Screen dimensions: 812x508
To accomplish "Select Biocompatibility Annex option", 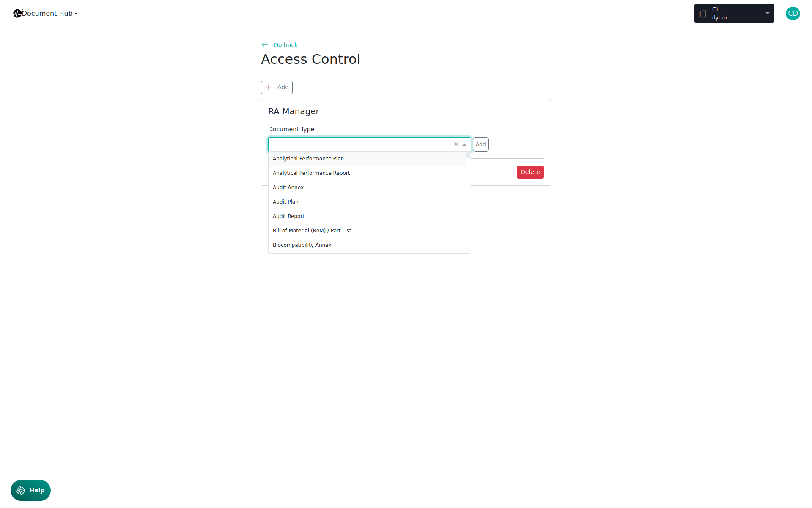I will 302,245.
